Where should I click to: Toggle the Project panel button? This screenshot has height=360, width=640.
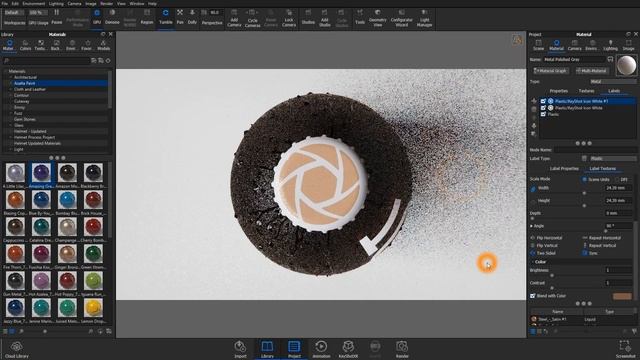pos(294,349)
